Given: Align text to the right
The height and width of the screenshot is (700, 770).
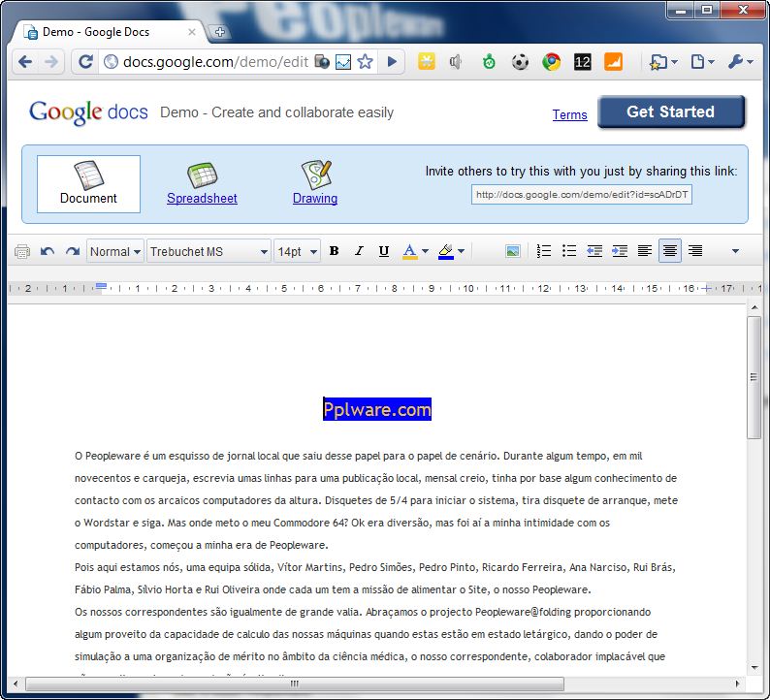Looking at the screenshot, I should point(695,251).
